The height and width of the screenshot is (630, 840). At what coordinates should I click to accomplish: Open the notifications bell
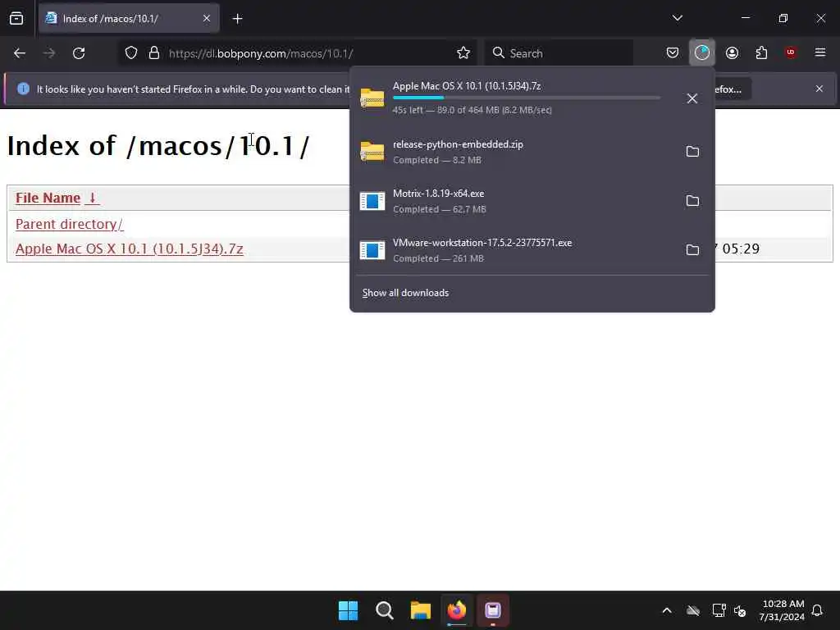click(x=817, y=610)
